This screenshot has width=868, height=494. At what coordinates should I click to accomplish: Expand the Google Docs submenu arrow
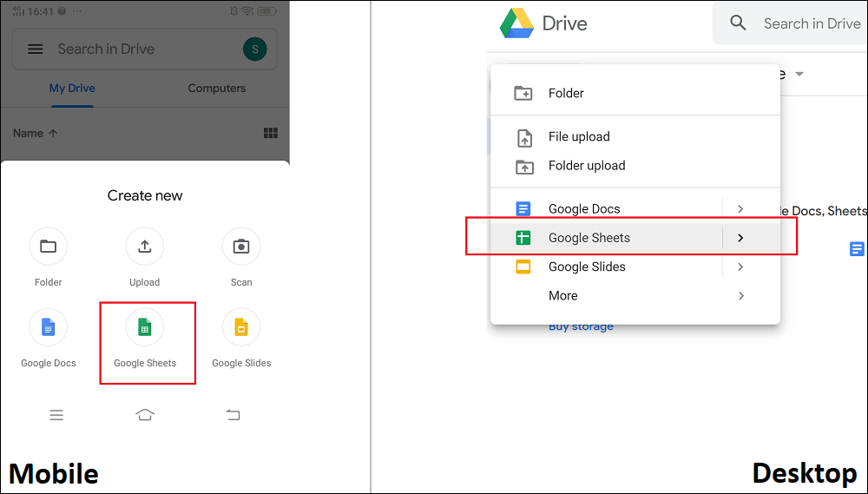click(x=740, y=208)
